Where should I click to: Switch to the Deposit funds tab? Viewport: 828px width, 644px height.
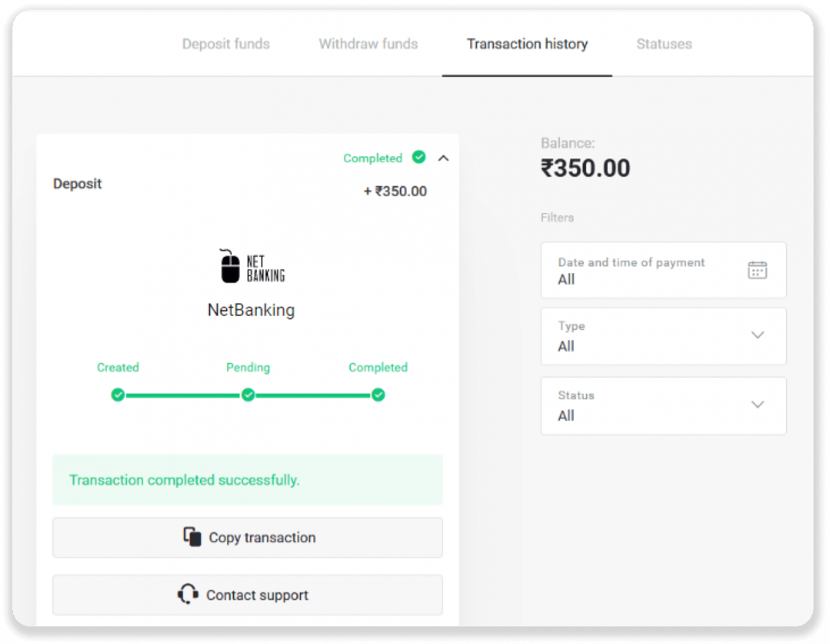pyautogui.click(x=226, y=44)
